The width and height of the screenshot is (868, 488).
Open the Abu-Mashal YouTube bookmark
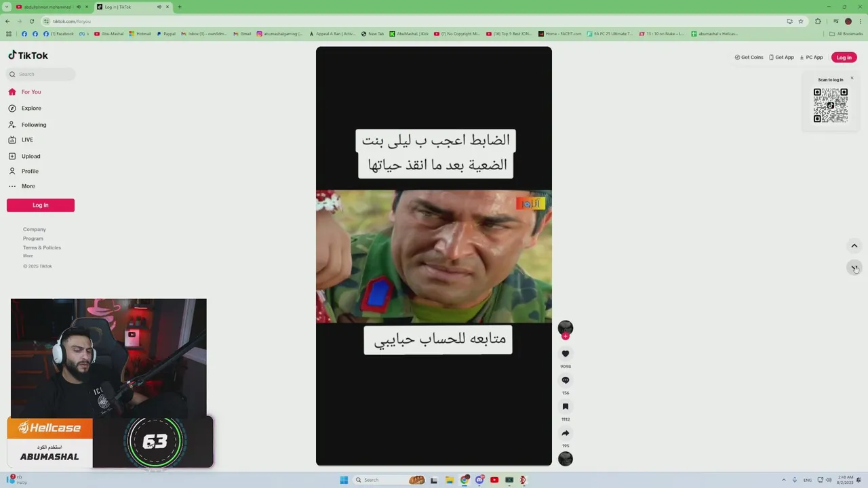click(x=109, y=33)
